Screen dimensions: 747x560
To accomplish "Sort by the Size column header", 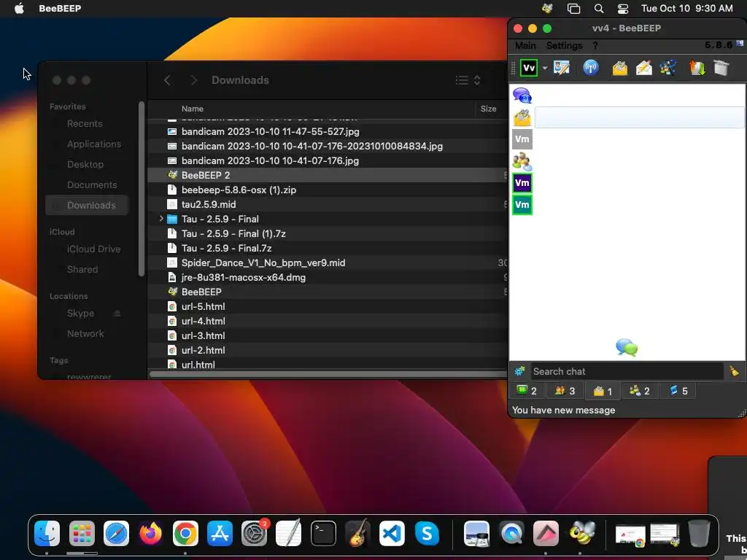I will pos(488,109).
